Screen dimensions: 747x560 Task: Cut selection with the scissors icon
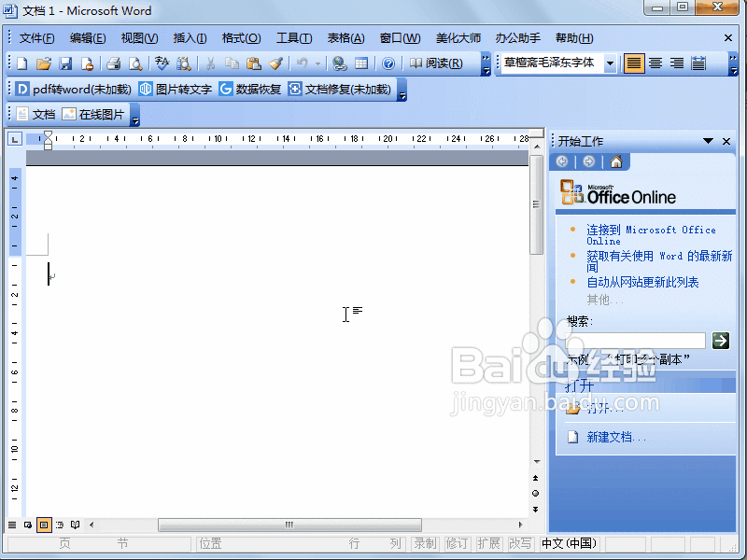click(210, 63)
